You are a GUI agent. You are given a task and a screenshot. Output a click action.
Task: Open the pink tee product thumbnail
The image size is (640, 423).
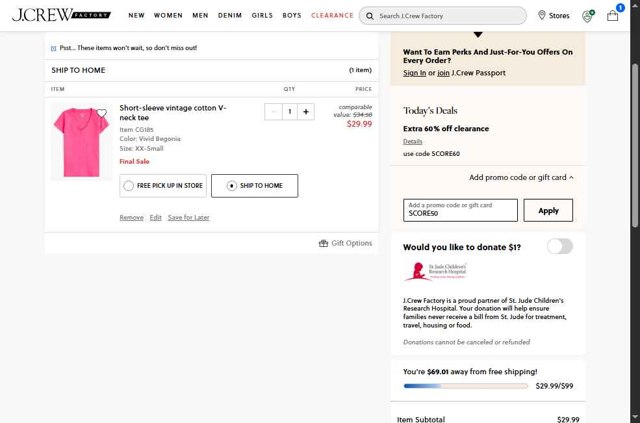coord(81,142)
